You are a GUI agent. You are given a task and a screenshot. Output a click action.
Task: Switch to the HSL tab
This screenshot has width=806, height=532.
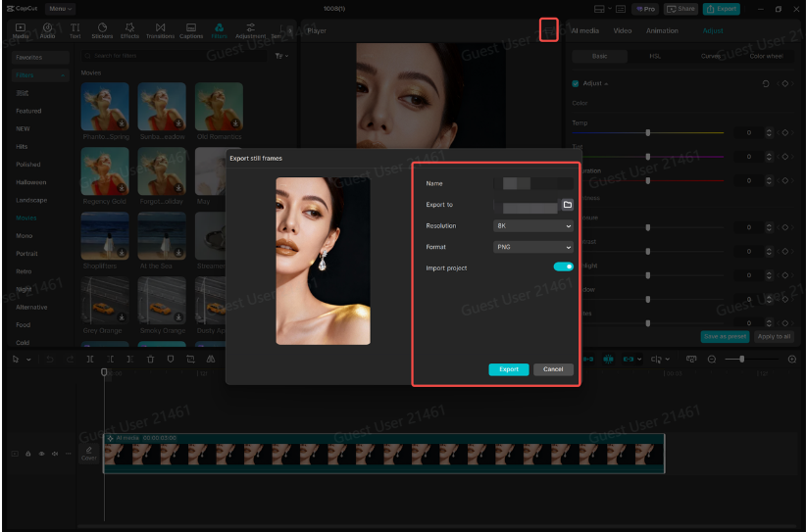click(x=654, y=57)
